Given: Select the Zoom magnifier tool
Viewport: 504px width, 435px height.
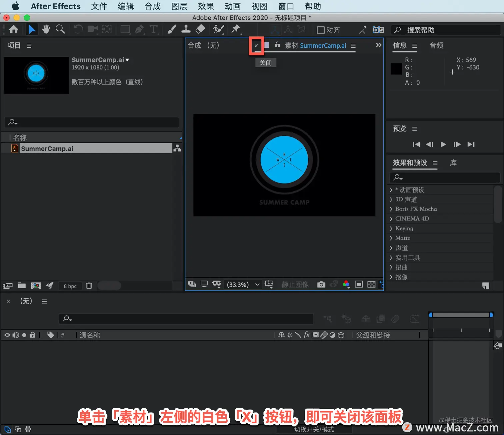Looking at the screenshot, I should tap(60, 30).
